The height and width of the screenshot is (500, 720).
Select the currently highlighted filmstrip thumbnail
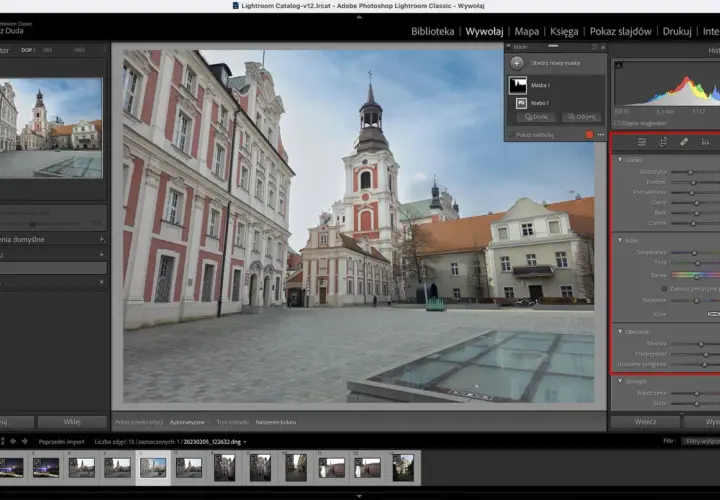pyautogui.click(x=153, y=467)
